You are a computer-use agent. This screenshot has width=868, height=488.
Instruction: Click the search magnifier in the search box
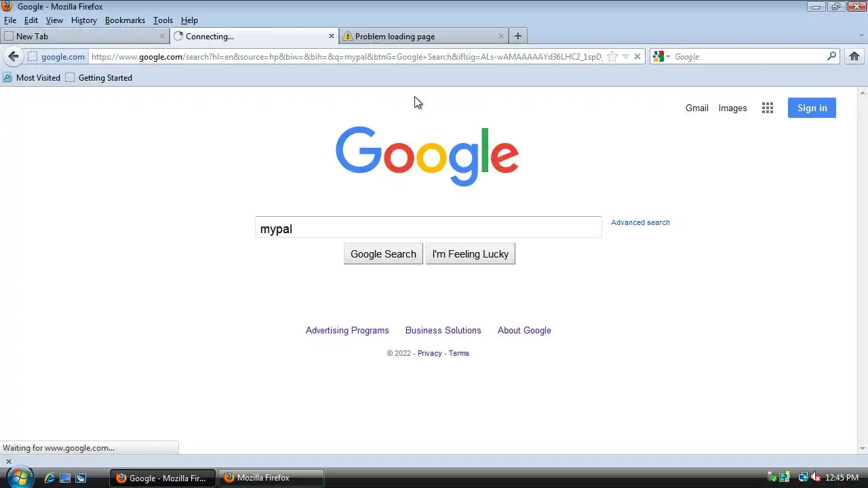(x=831, y=56)
